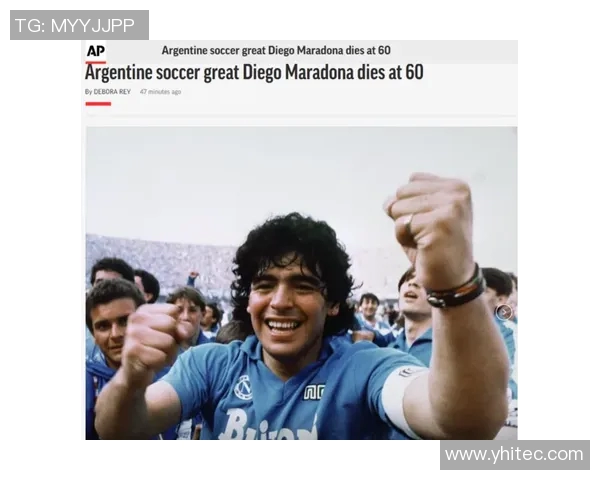Click the 47 minutes ago timestamp
600x480 pixels.
160,92
